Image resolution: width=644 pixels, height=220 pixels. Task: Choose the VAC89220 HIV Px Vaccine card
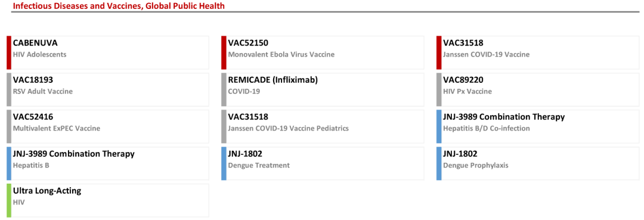coord(538,89)
